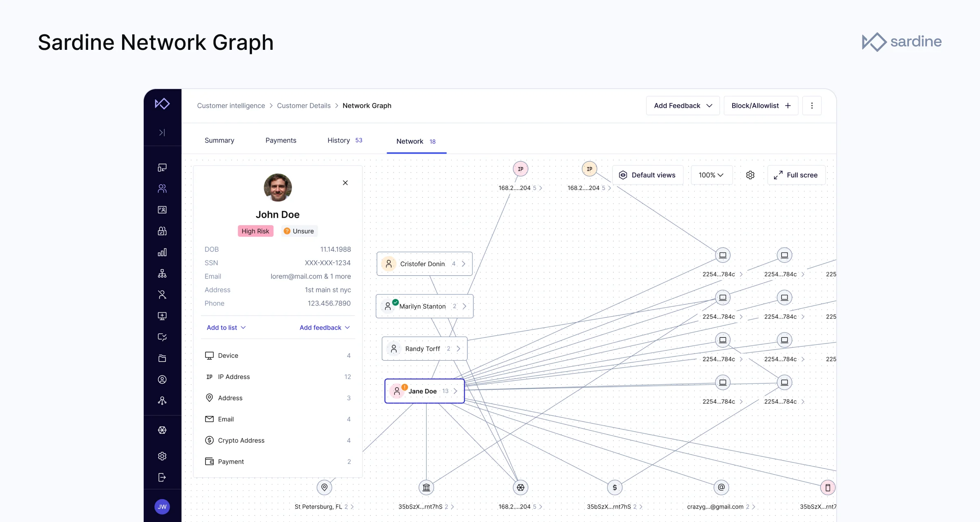Collapse the left navigation sidebar
Screen dimensions: 980x522
tap(162, 132)
